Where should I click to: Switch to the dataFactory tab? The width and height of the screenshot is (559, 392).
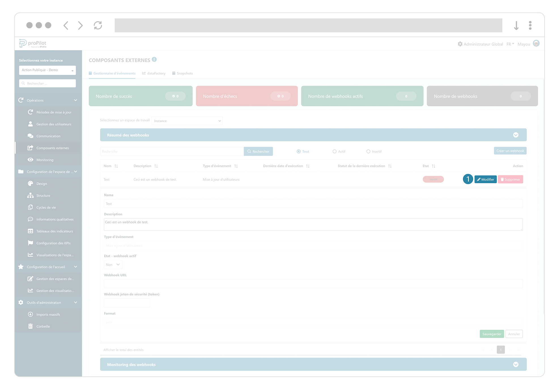point(156,73)
